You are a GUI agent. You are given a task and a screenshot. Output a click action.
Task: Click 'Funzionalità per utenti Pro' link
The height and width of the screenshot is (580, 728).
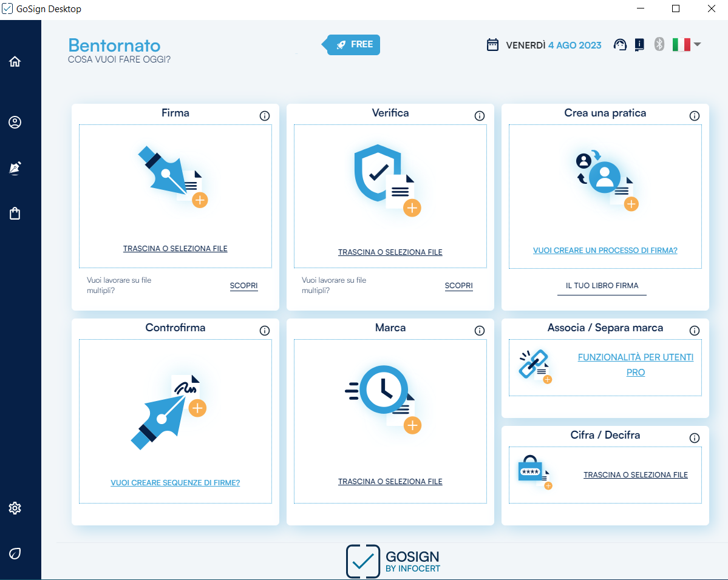click(635, 365)
